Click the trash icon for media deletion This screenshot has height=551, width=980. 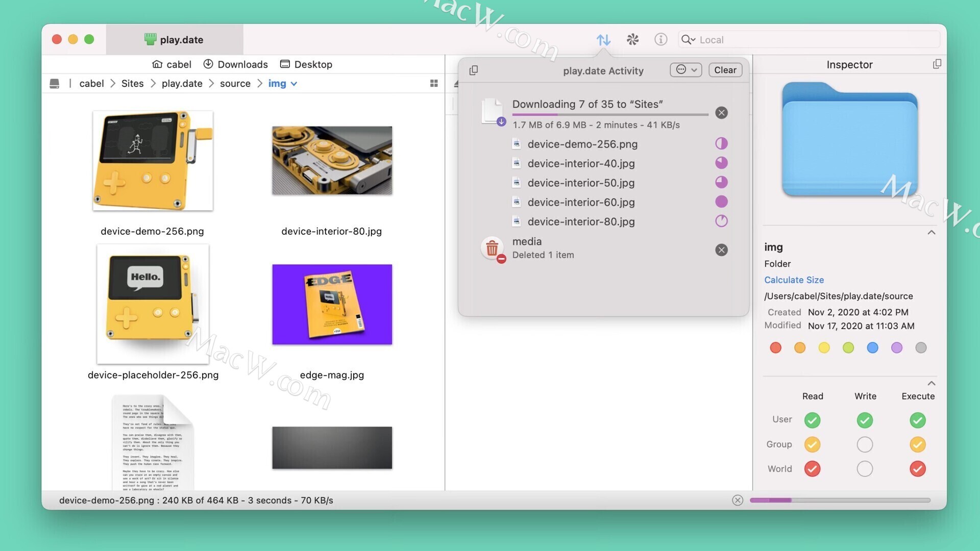493,249
